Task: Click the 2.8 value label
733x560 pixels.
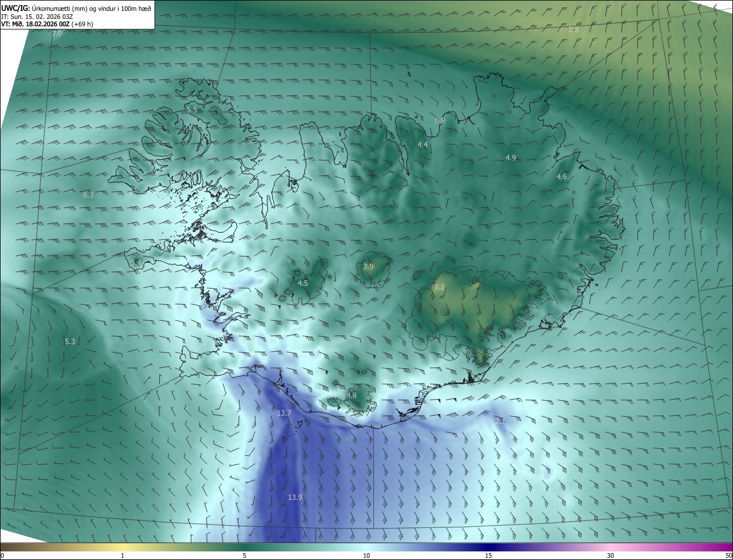Action: (573, 29)
